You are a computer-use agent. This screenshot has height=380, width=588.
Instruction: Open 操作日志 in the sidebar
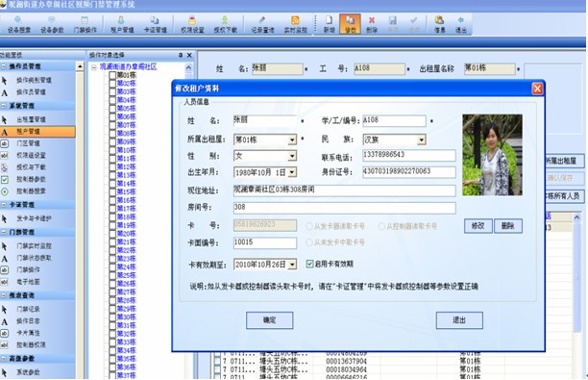click(x=28, y=321)
